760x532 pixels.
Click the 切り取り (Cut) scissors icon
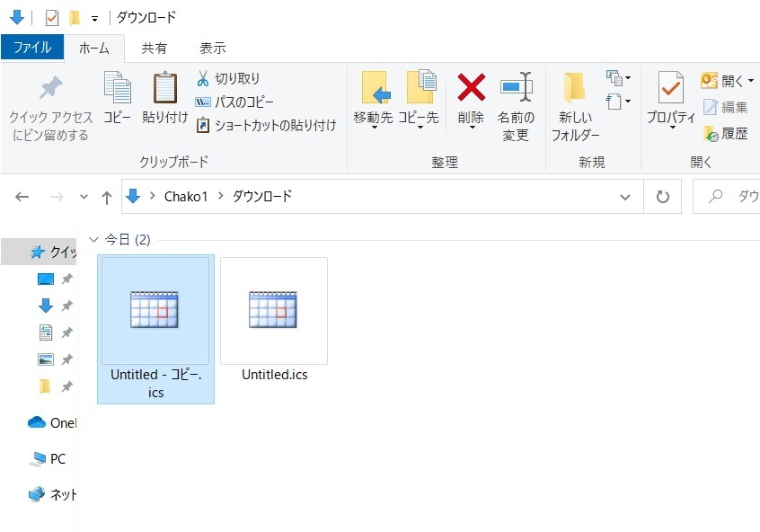[203, 79]
